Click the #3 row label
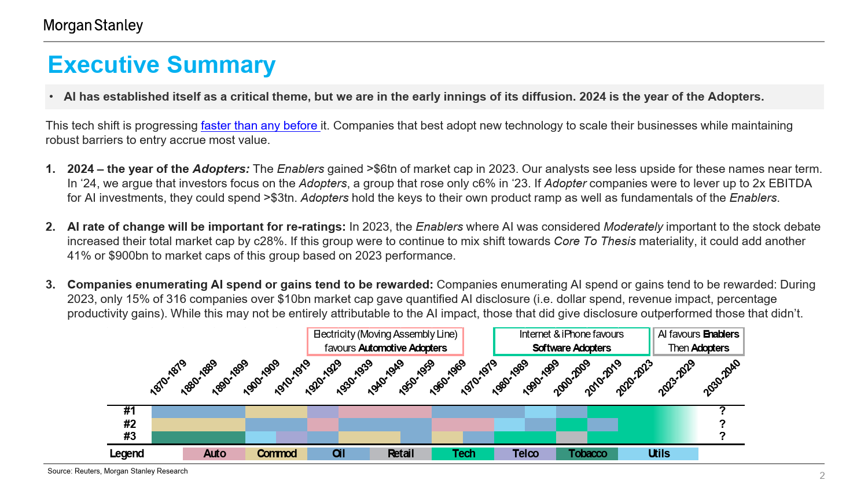868x488 pixels. pyautogui.click(x=130, y=437)
